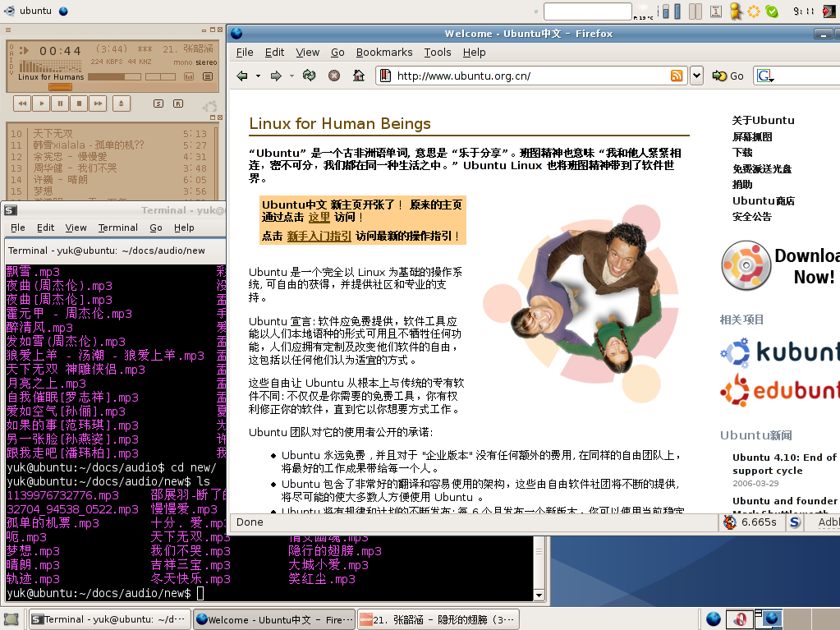Adjust the audio player balance slider
The height and width of the screenshot is (630, 840).
pos(161,76)
